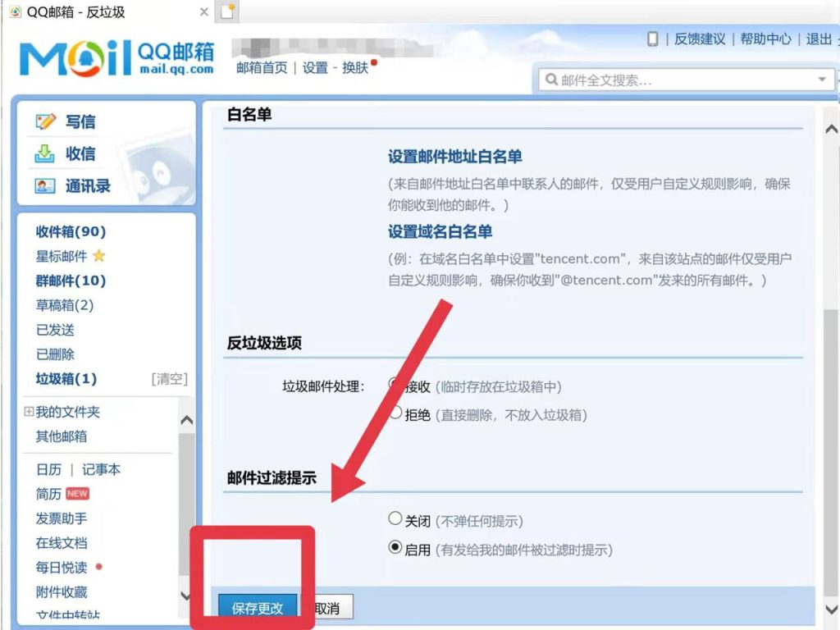
Task: Click the 保存更改 save button
Action: point(259,608)
